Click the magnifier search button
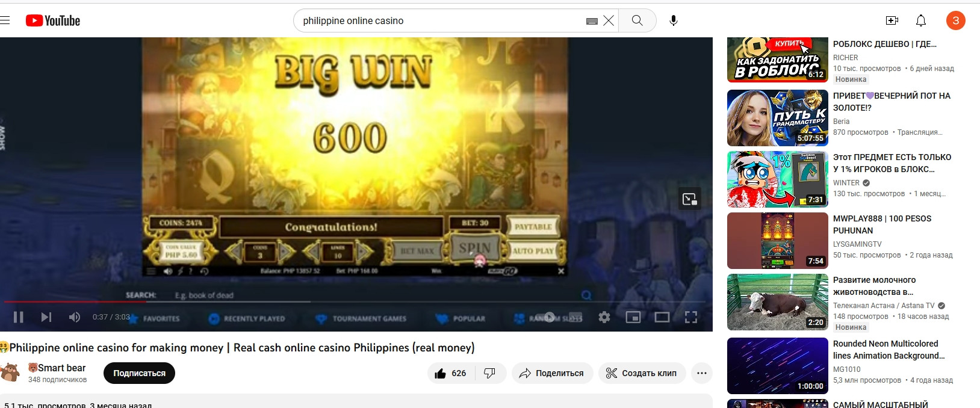This screenshot has width=980, height=408. (x=637, y=20)
